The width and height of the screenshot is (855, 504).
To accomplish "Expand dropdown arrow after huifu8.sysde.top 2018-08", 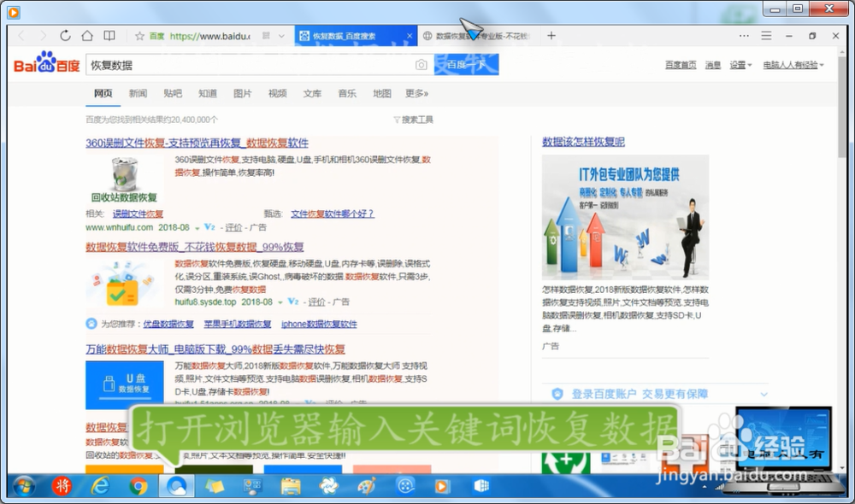I will 280,302.
